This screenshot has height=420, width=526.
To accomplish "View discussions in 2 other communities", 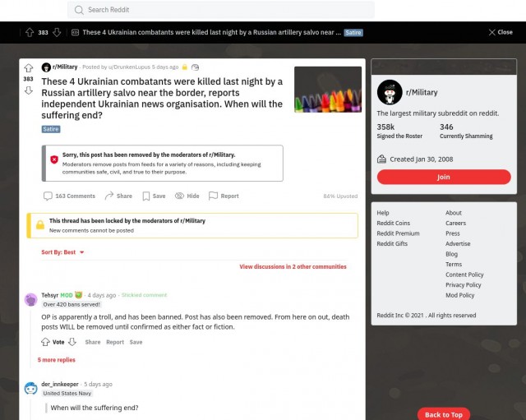I will [293, 266].
